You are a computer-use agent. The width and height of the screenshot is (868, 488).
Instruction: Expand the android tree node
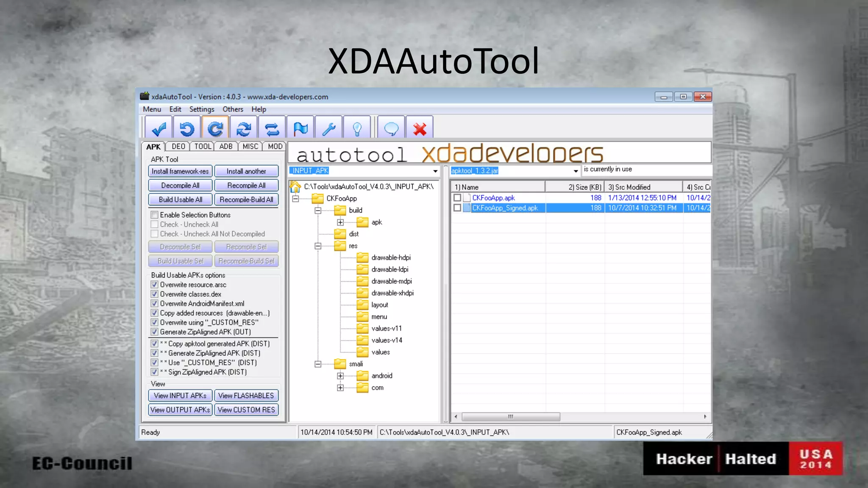click(340, 376)
